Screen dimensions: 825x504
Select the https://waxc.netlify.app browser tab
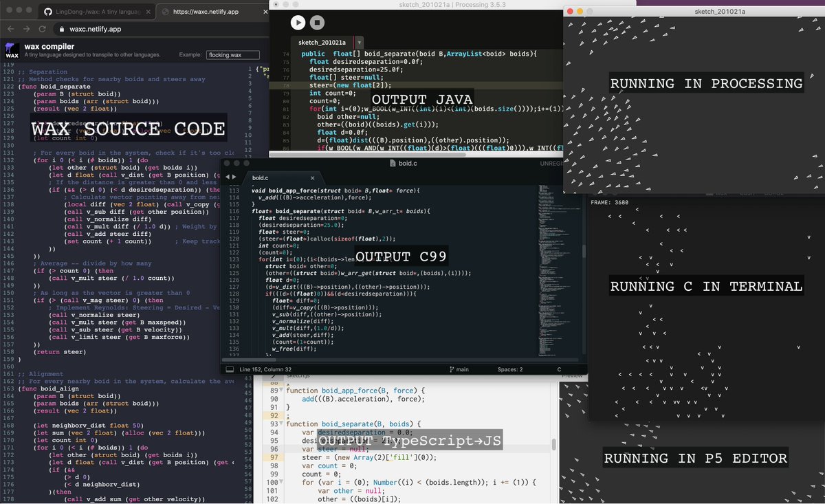(x=212, y=12)
